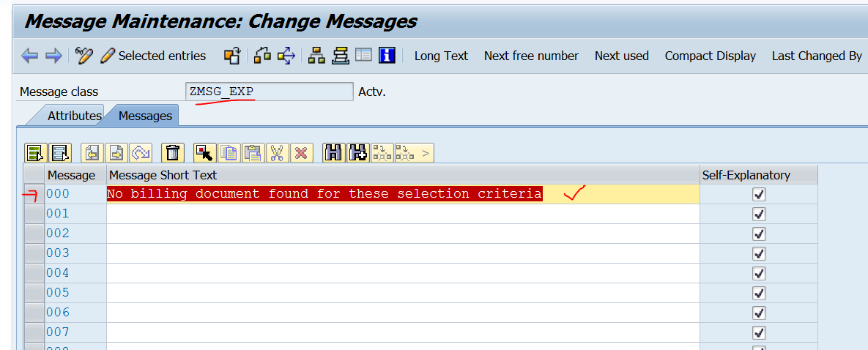This screenshot has width=868, height=350.
Task: Click the Find binoculars icon
Action: tap(333, 153)
